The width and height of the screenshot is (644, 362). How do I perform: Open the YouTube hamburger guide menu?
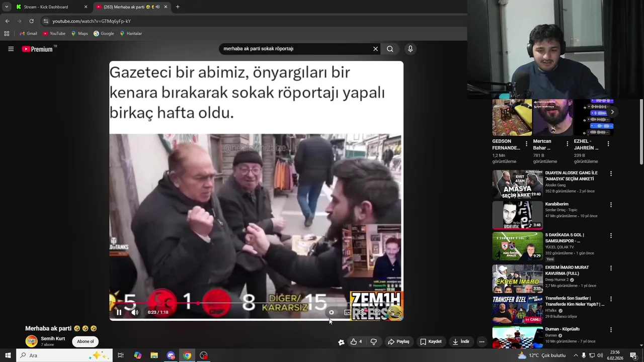point(11,49)
